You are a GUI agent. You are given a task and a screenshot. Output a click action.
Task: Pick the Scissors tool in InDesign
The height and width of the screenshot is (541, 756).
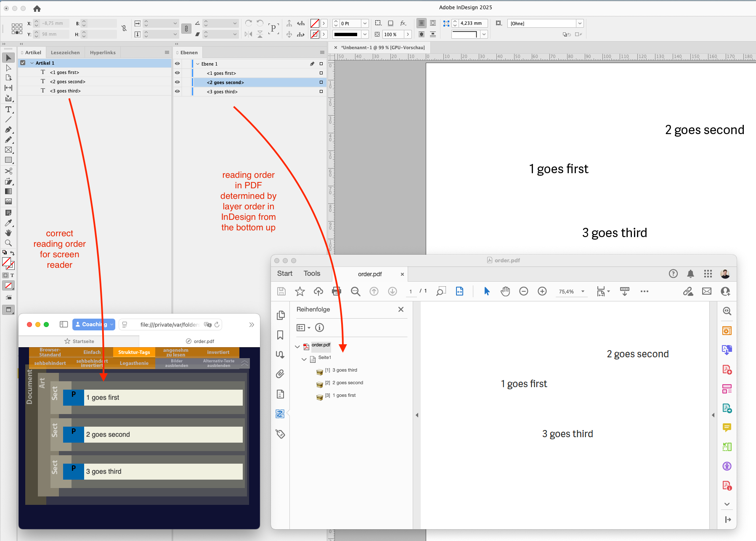pos(8,171)
